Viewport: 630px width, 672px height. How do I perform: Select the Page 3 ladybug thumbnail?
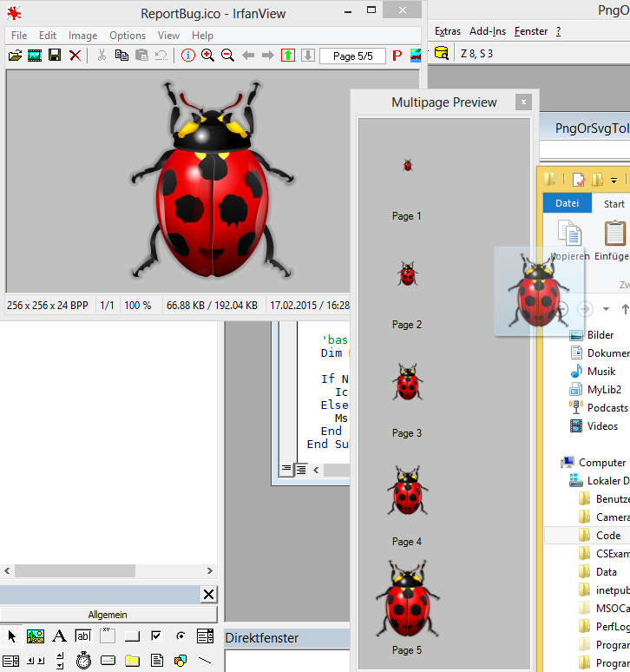407,383
